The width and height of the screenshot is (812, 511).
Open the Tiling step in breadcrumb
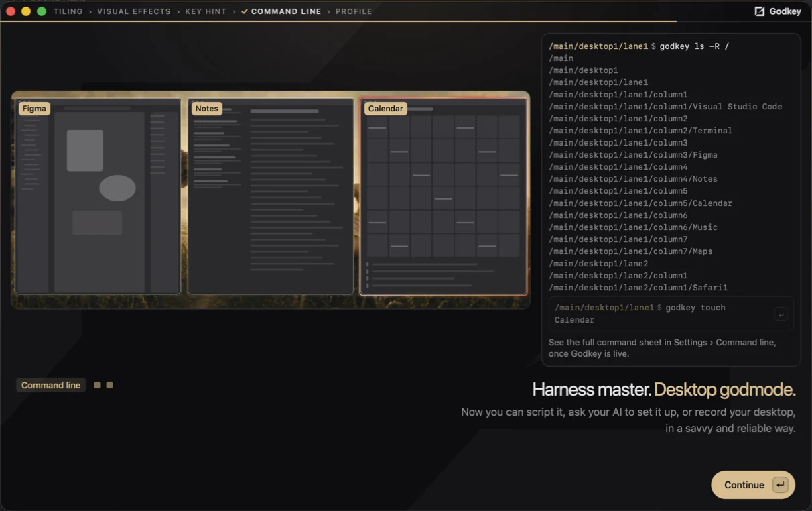tap(68, 11)
